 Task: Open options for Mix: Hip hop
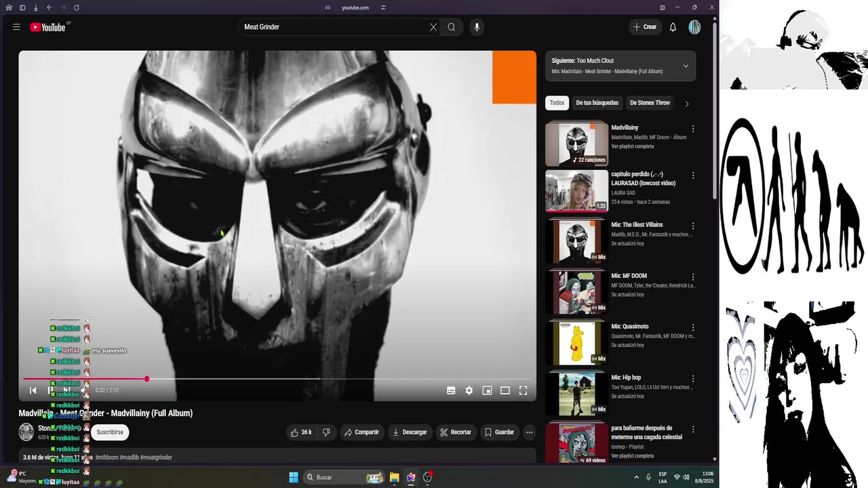[x=693, y=379]
